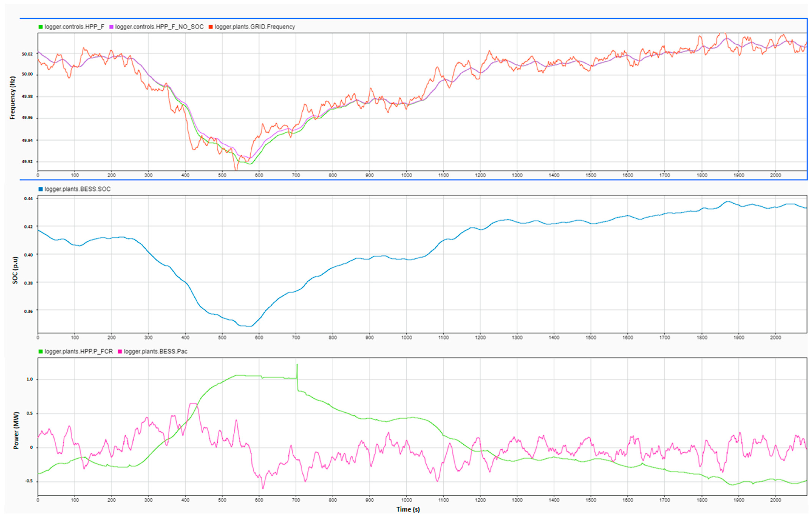This screenshot has height=519, width=812.
Task: Click the Time (s) axis title
Action: pos(408,510)
